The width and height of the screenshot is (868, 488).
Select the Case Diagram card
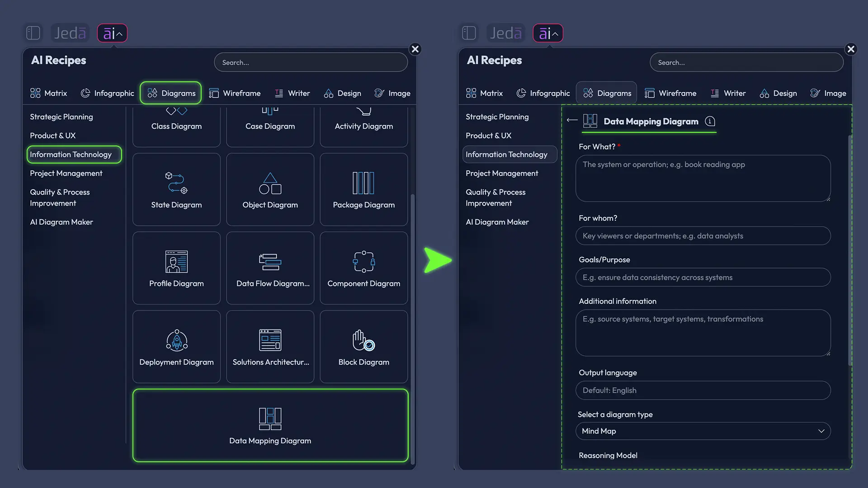pos(270,126)
